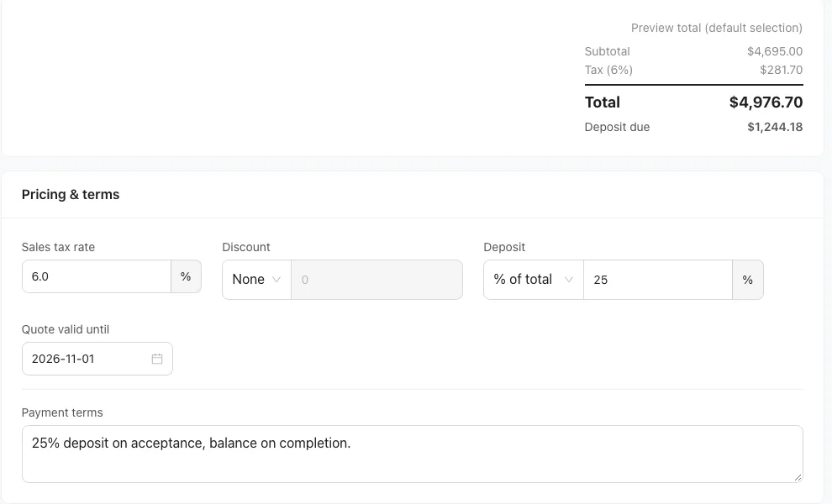
Task: Click the Preview total (default selection) label
Action: click(717, 28)
